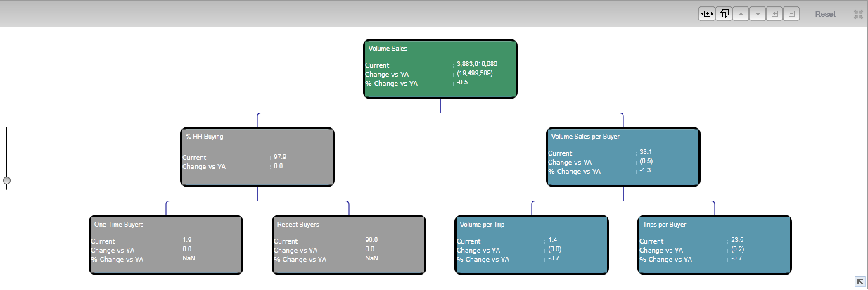Click the corner arrow icon at bottom right

pos(860,282)
